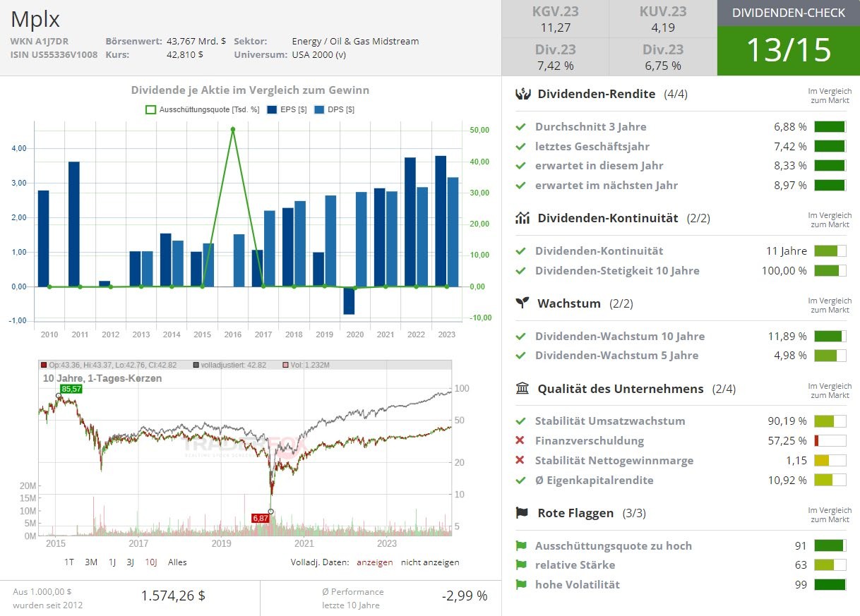Click the checkmark next to erwartet in diesem Jahr
860x616 pixels.
tap(520, 166)
